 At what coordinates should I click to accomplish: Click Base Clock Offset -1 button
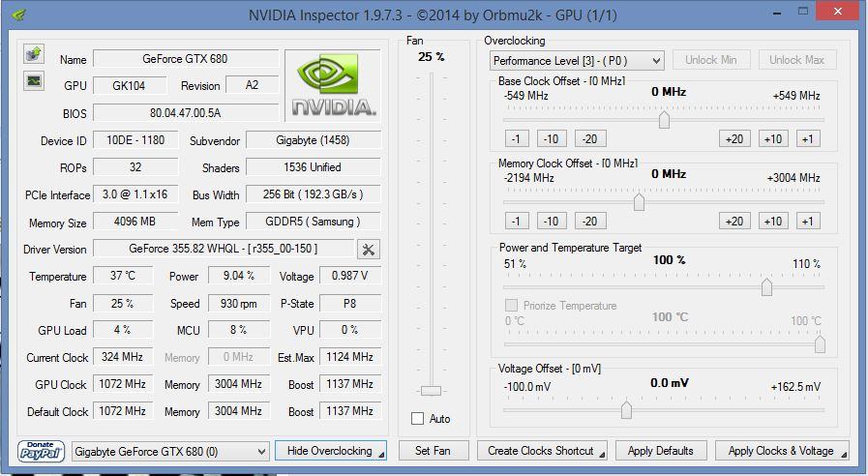517,138
